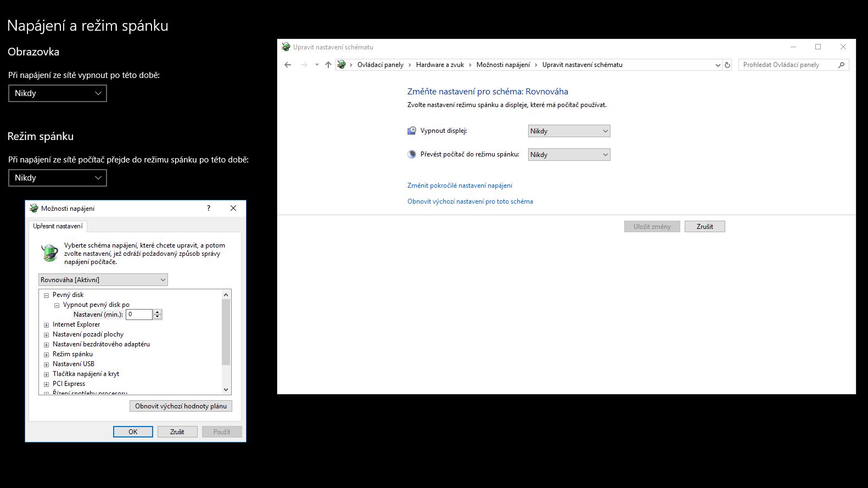Image resolution: width=868 pixels, height=488 pixels.
Task: Collapse the Vypnout pevný disk po node
Action: click(57, 305)
